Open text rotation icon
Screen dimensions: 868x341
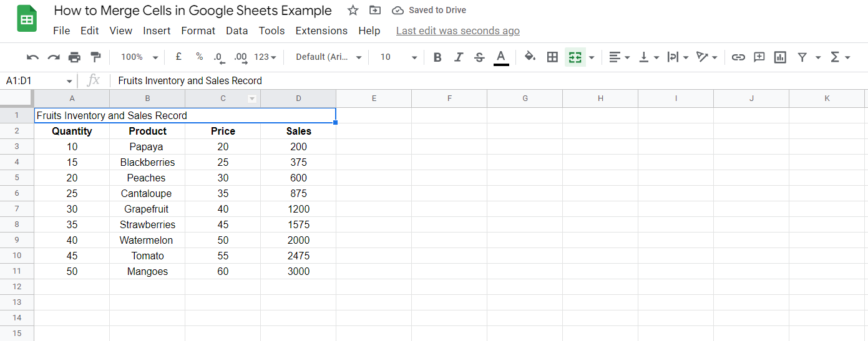tap(703, 57)
